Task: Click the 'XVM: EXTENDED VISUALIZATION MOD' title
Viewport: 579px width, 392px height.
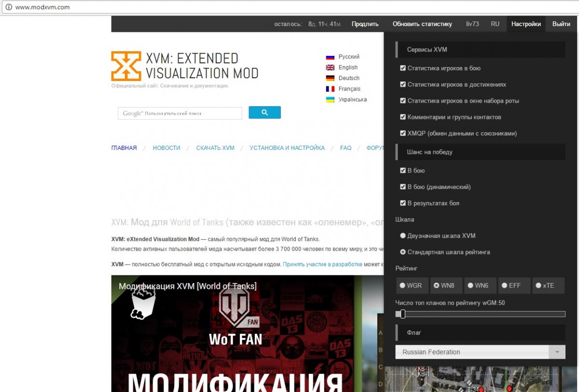Action: (202, 66)
